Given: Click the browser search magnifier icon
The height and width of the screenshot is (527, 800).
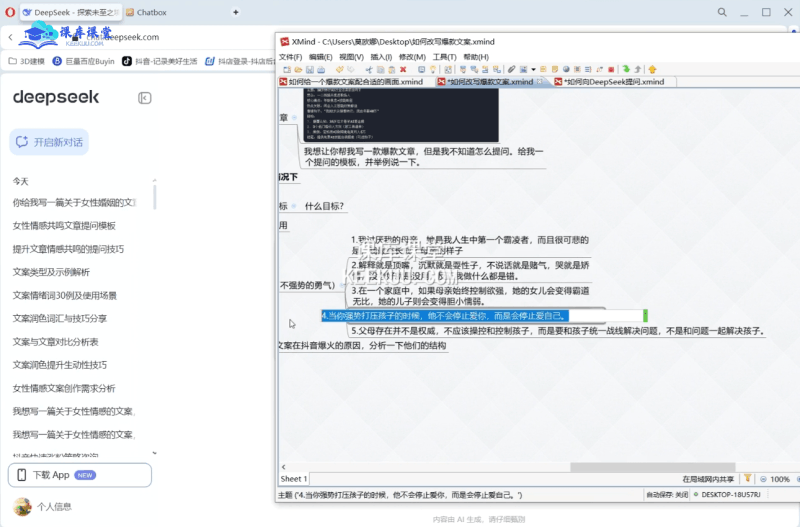Looking at the screenshot, I should (x=722, y=12).
